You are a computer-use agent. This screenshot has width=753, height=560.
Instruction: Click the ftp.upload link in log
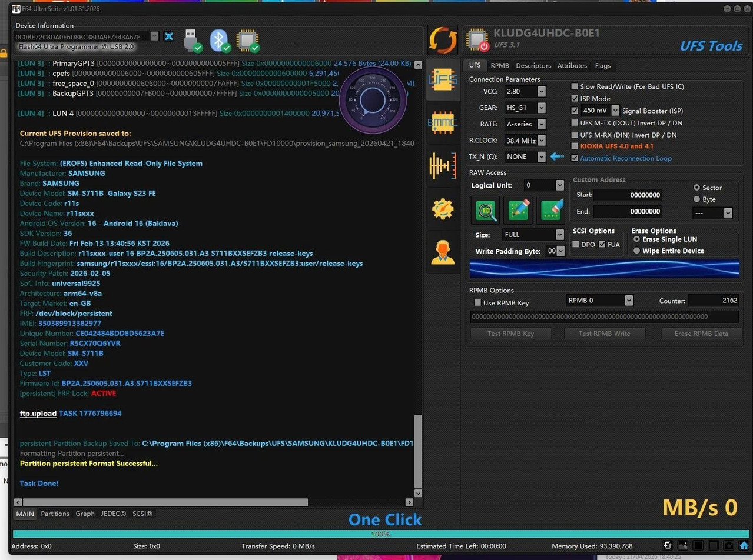(x=38, y=414)
